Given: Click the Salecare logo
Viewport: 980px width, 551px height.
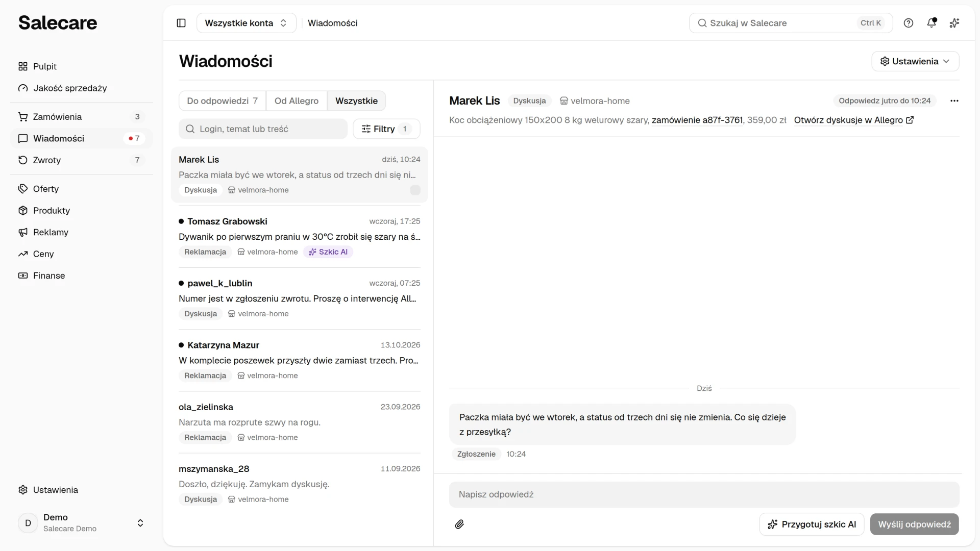Looking at the screenshot, I should [58, 22].
